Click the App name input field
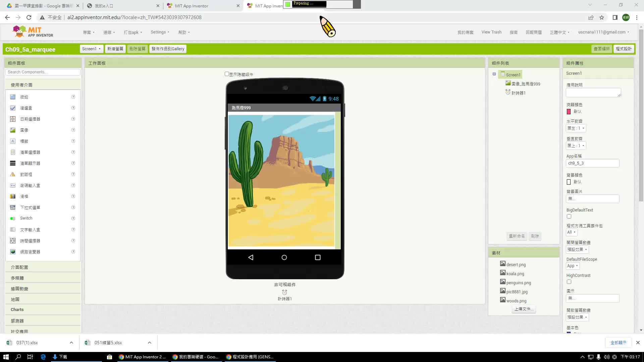644x362 pixels. click(592, 163)
